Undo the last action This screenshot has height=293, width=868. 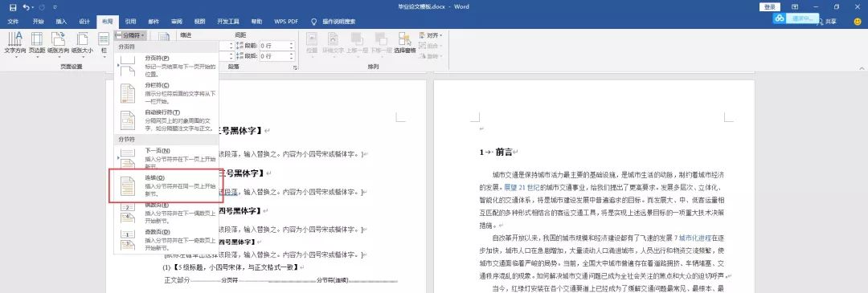pos(26,7)
